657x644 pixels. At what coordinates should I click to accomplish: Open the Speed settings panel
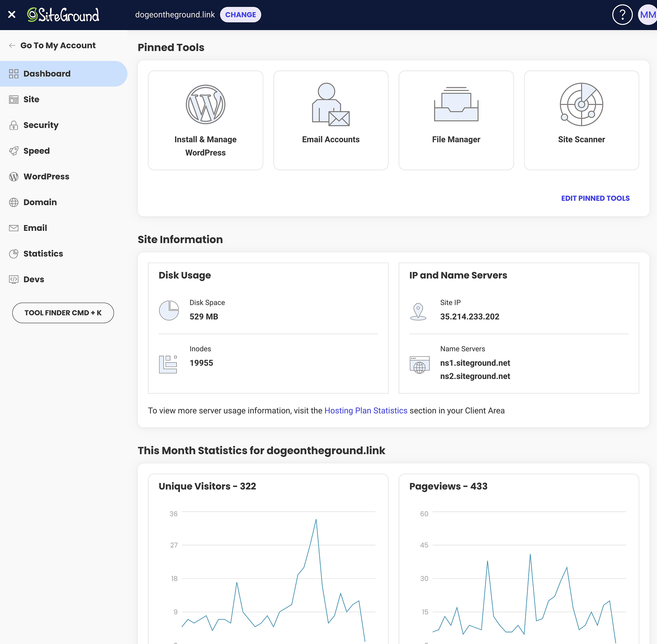[x=37, y=150]
